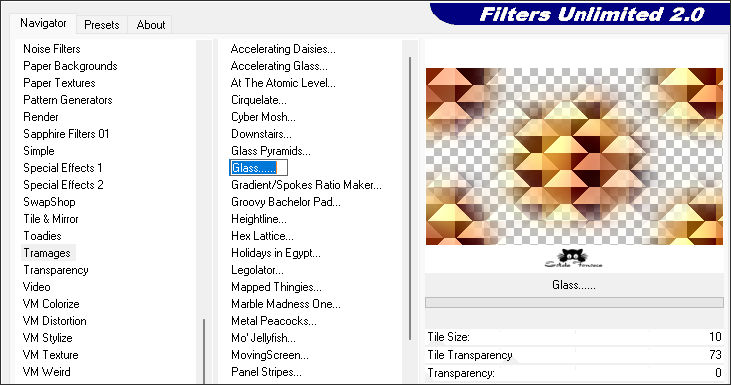The image size is (731, 385).
Task: Click the Tile Transparency slider
Action: [574, 355]
